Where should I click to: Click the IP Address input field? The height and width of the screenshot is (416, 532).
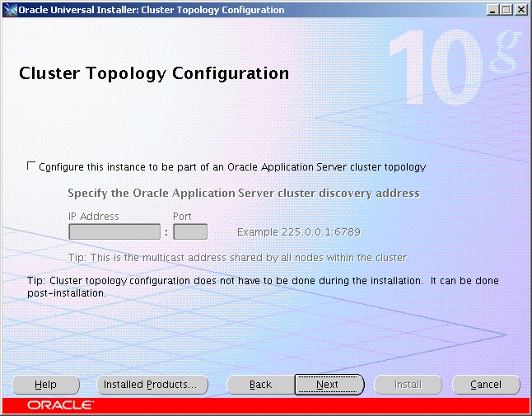click(x=114, y=231)
